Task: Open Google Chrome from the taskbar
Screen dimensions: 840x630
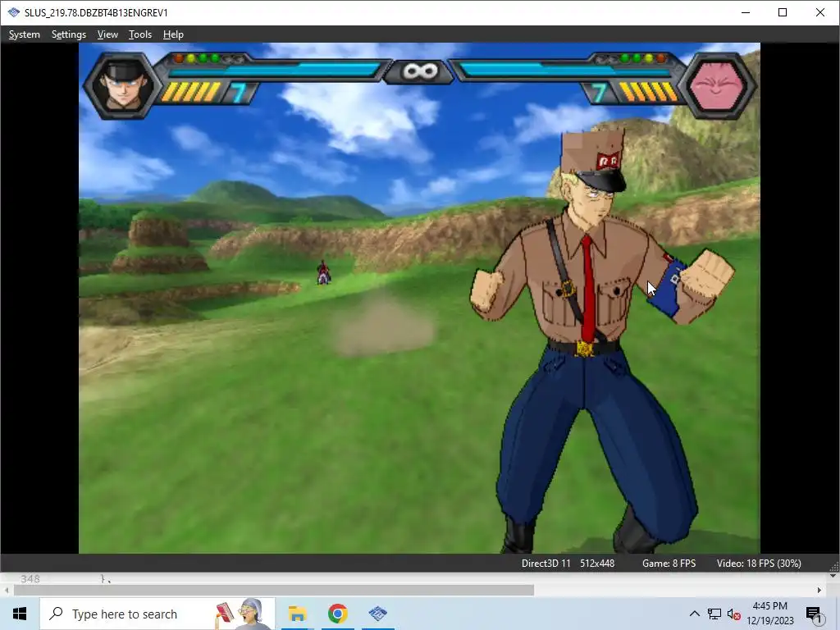Action: 337,614
